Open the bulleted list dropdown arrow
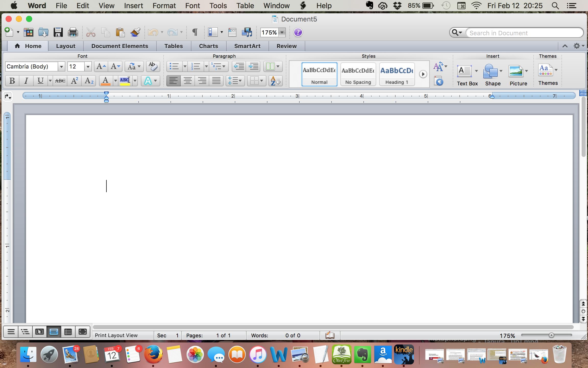The image size is (588, 368). click(x=185, y=67)
